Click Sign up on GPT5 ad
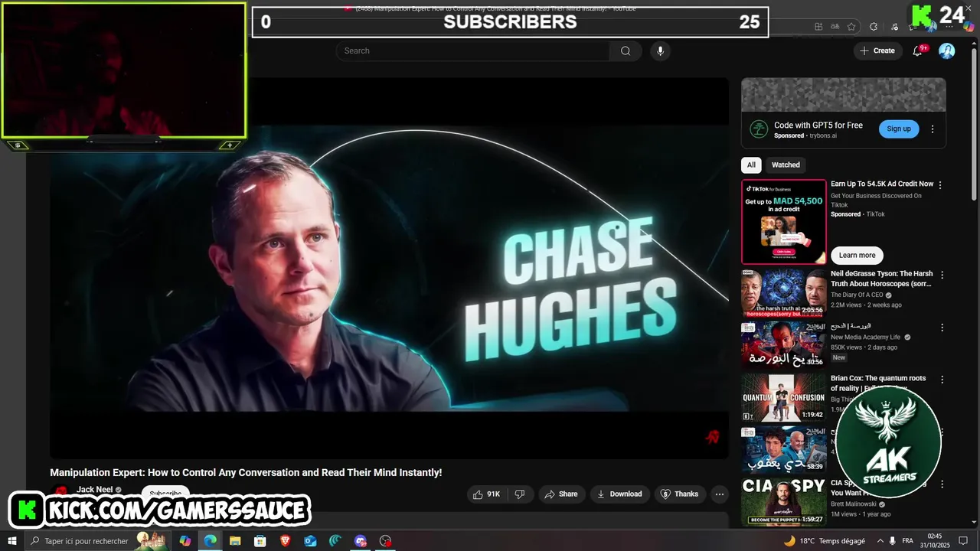This screenshot has width=980, height=551. pos(899,129)
